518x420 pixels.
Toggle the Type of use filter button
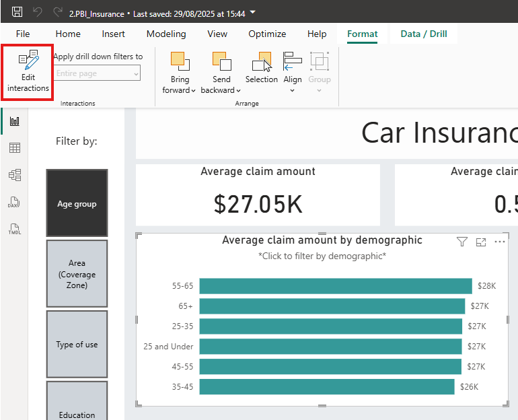pyautogui.click(x=77, y=345)
